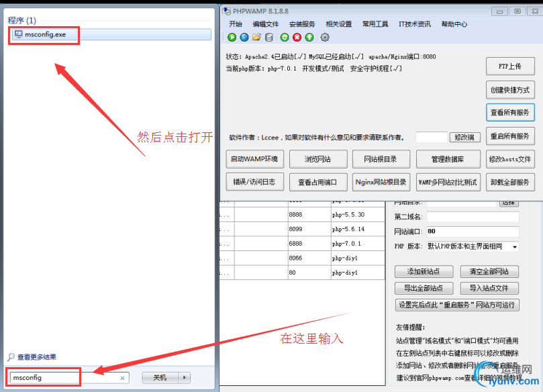Screen dimensions: 543x392
Task: Click the WAMP多网站对比测试 button
Action: [x=448, y=182]
